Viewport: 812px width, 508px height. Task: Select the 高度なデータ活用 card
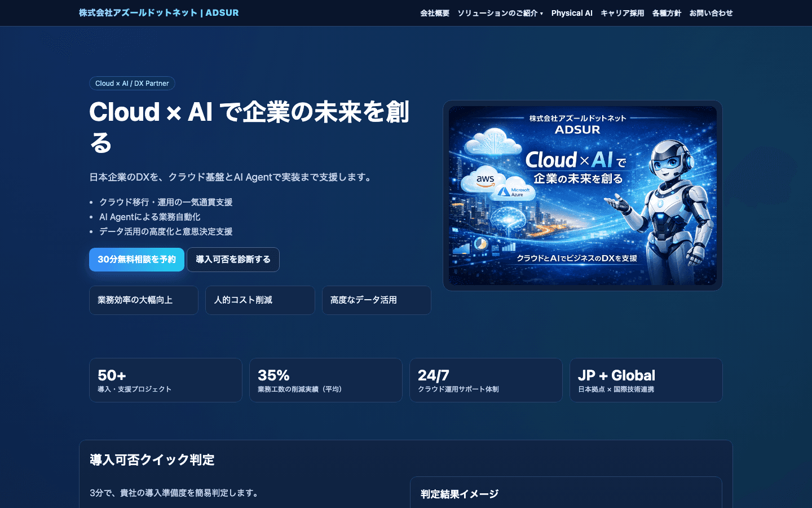[377, 300]
